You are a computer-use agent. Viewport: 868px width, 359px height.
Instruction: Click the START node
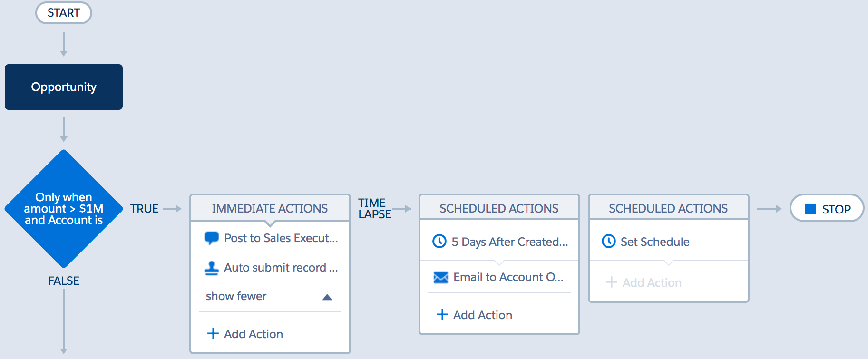pyautogui.click(x=64, y=13)
